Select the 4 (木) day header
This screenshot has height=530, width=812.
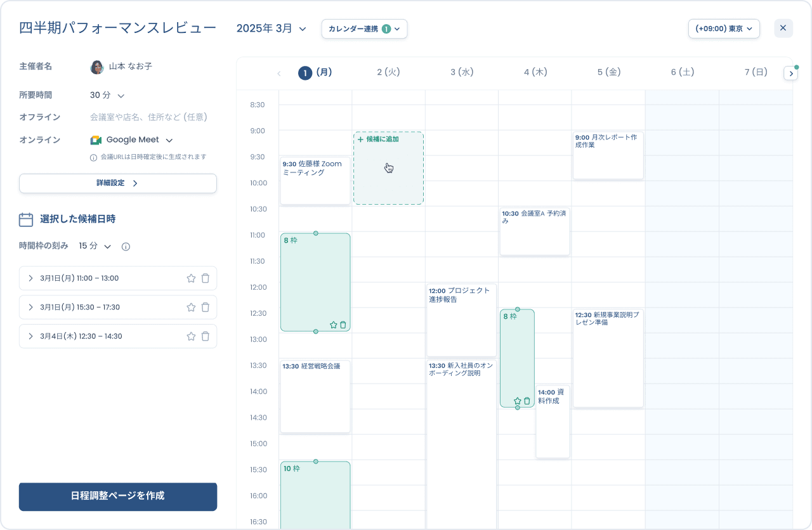click(535, 73)
